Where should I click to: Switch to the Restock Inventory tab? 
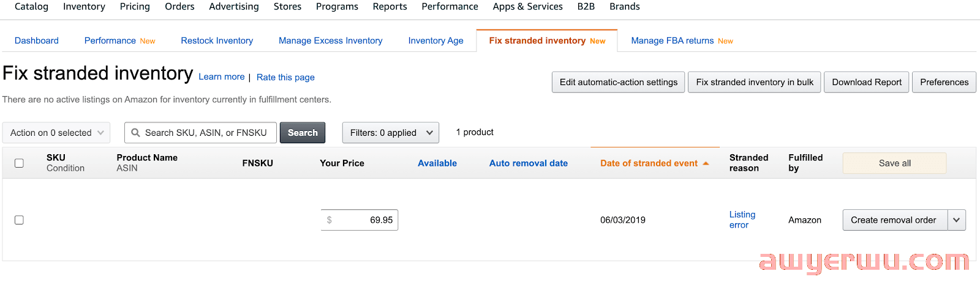point(217,41)
